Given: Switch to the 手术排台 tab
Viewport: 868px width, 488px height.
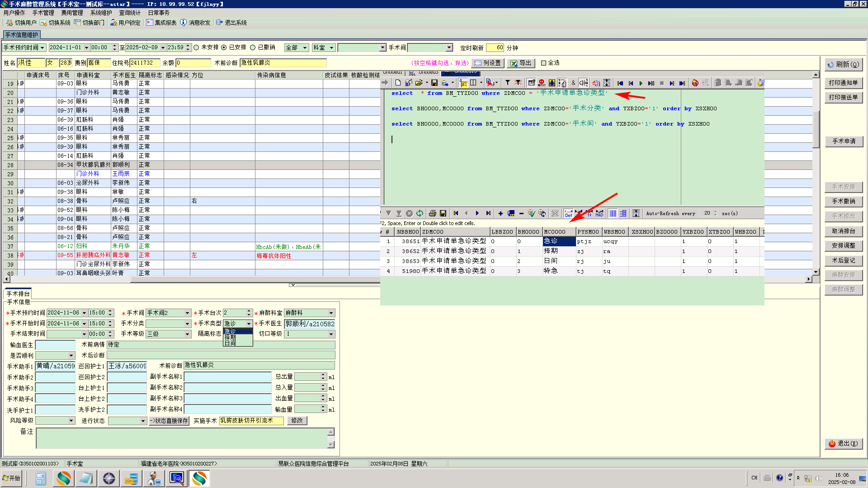Looking at the screenshot, I should (18, 294).
